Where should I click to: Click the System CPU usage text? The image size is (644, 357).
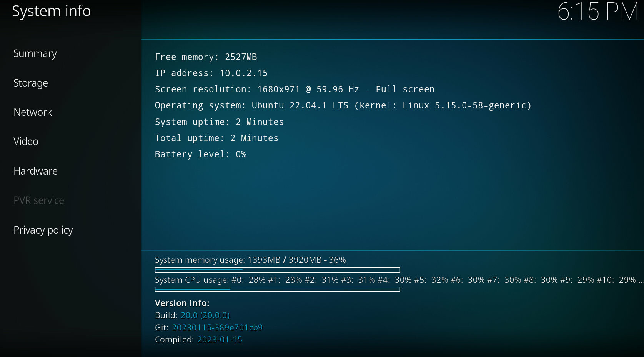[396, 280]
